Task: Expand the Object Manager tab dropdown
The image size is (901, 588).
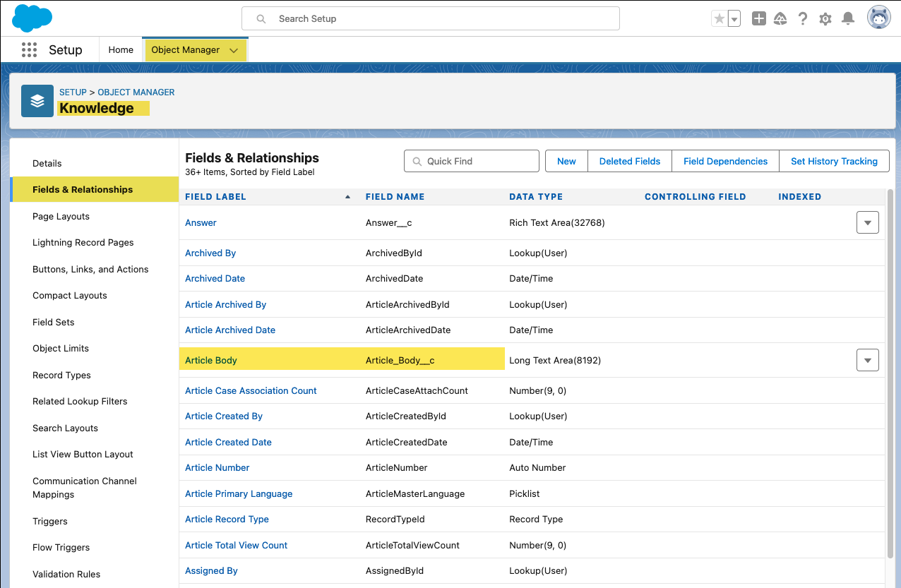Action: 234,49
